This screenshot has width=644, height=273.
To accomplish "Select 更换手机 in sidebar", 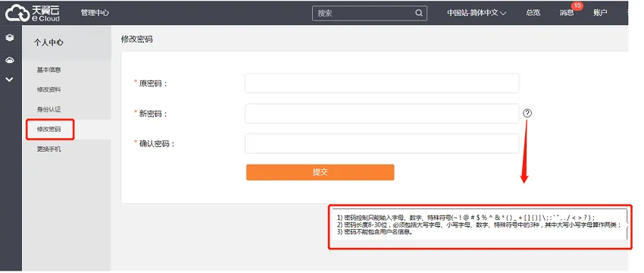I will pyautogui.click(x=49, y=149).
